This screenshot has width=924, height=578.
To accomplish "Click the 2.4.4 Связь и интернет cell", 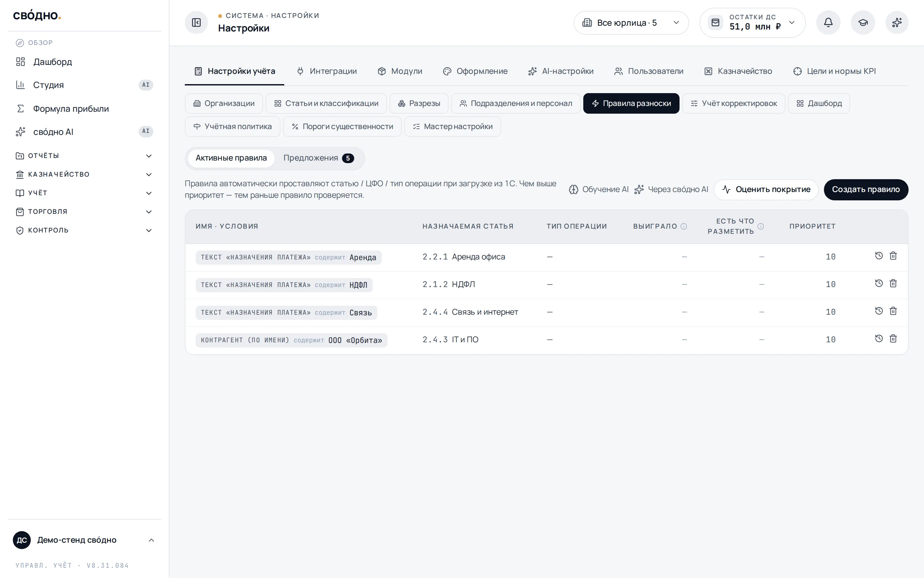I will pyautogui.click(x=470, y=312).
